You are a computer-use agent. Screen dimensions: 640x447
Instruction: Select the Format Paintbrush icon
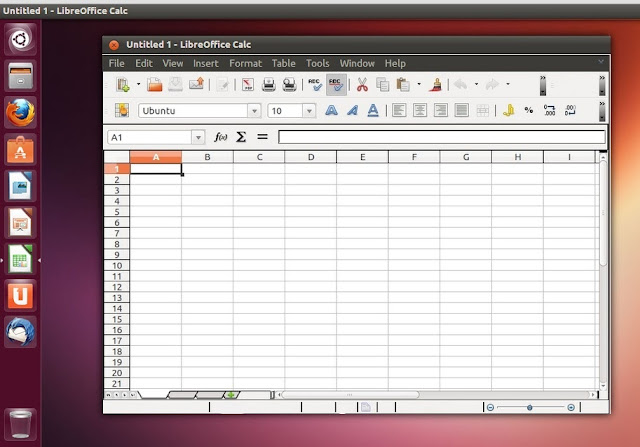click(436, 85)
